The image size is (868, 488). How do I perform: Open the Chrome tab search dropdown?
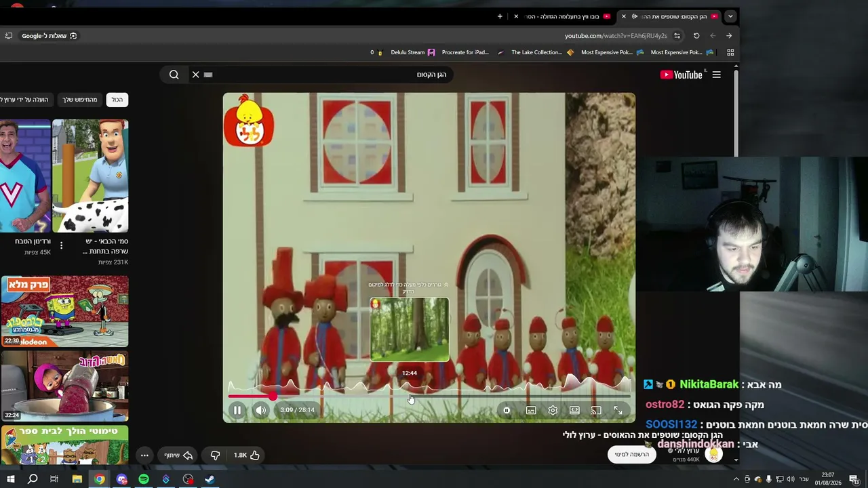730,16
